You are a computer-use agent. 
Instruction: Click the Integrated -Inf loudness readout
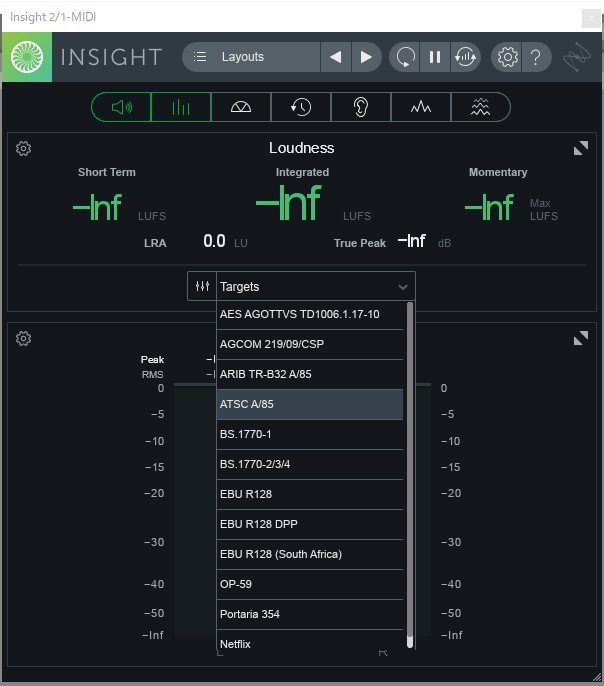pyautogui.click(x=289, y=203)
